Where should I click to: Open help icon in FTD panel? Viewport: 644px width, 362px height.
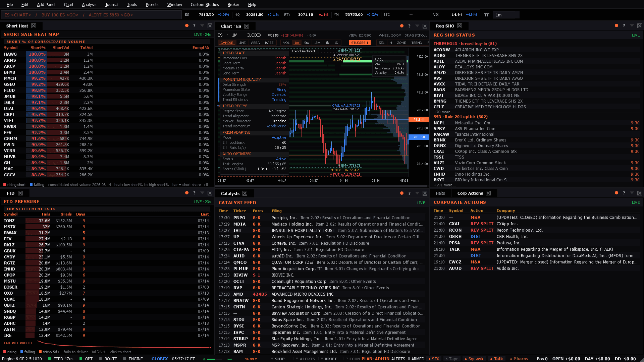194,193
